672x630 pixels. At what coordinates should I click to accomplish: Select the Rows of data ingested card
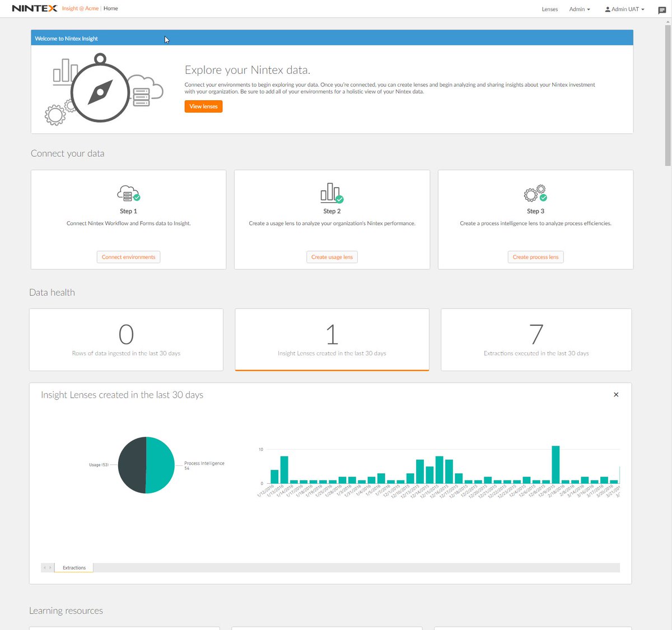[126, 340]
